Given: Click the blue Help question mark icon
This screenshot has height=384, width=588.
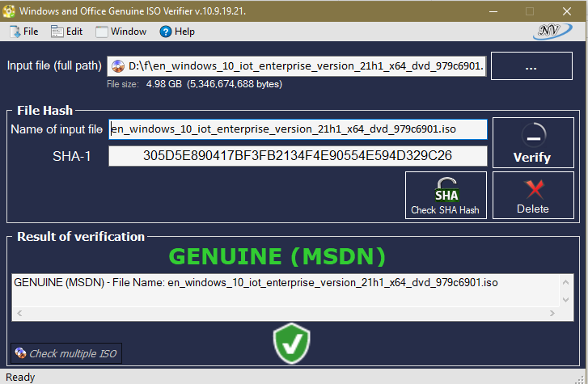Looking at the screenshot, I should (x=165, y=32).
